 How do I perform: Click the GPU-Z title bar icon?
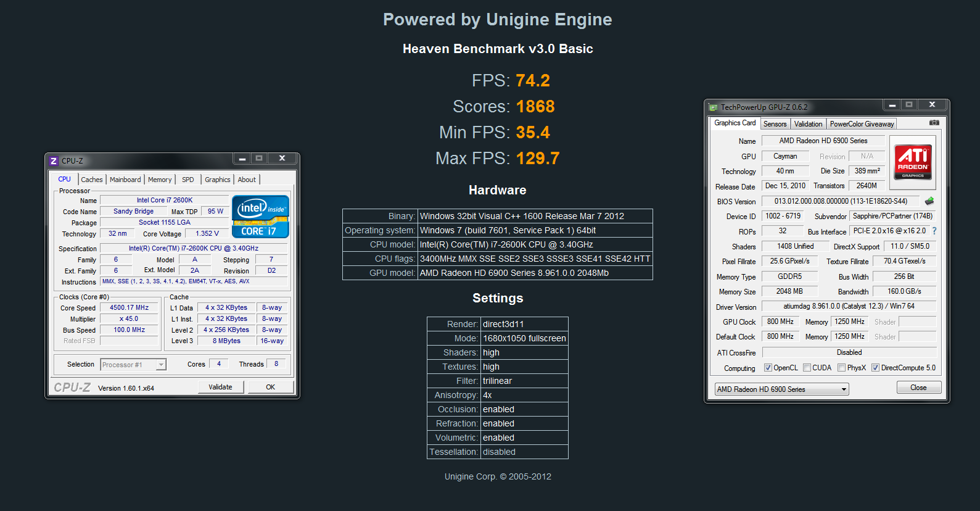click(x=714, y=107)
